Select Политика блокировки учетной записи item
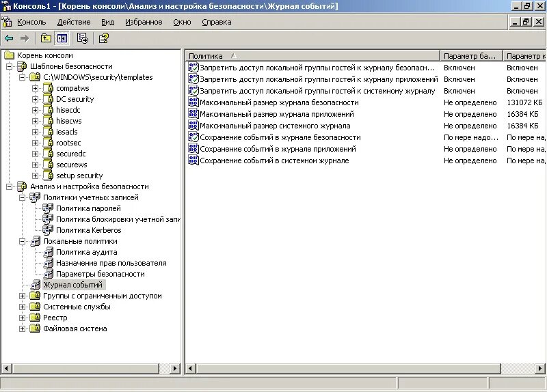Viewport: 547px width, 392px height. (x=118, y=219)
